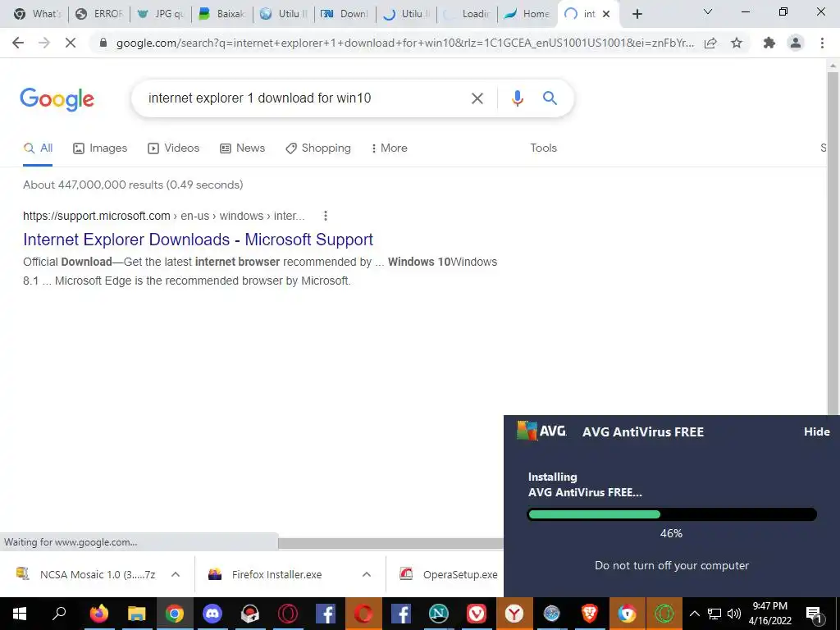840x630 pixels.
Task: Switch to the Home tab
Action: pos(527,14)
